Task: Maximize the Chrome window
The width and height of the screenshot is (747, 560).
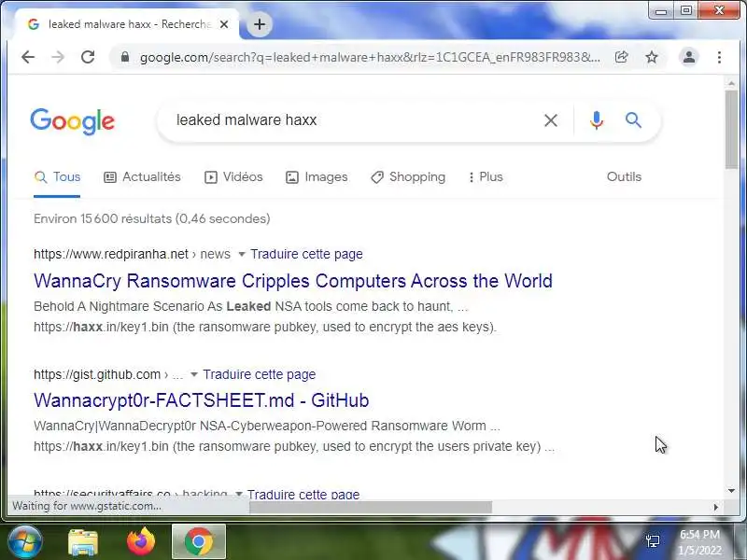Action: tap(685, 11)
